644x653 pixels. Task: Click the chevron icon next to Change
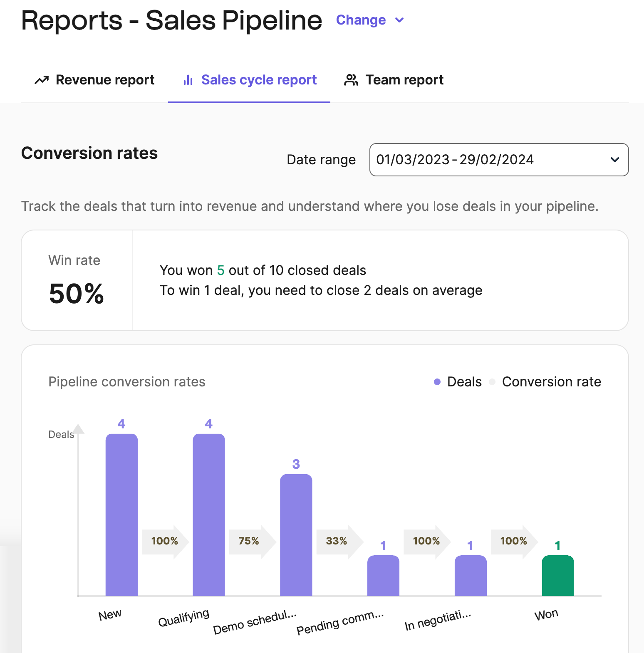coord(399,20)
